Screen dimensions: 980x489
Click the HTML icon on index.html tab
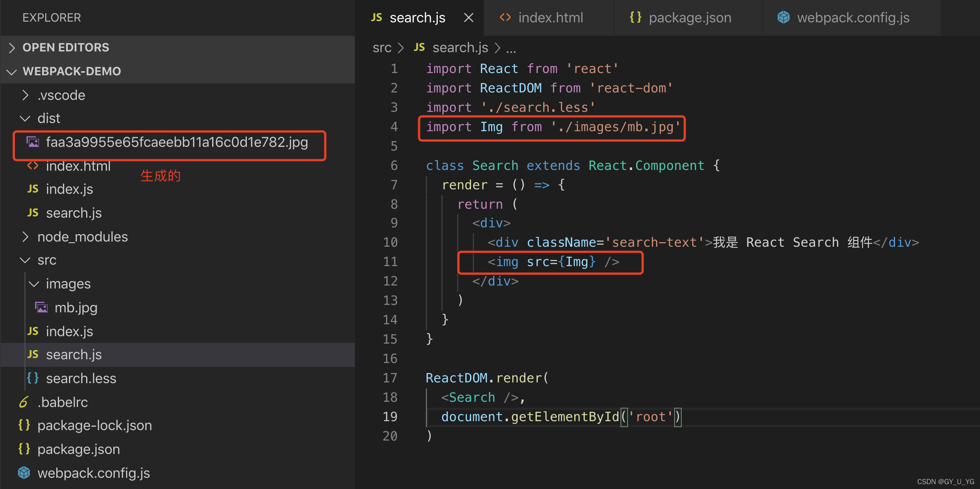pos(505,17)
